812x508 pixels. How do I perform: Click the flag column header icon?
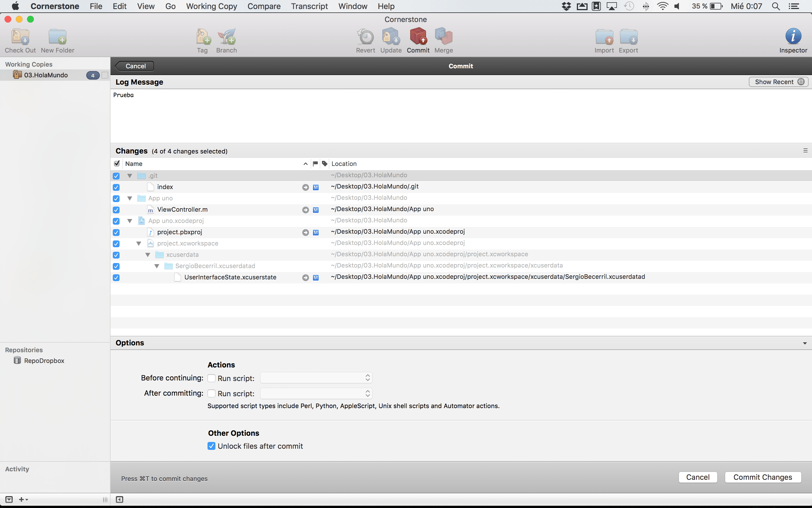tap(315, 164)
